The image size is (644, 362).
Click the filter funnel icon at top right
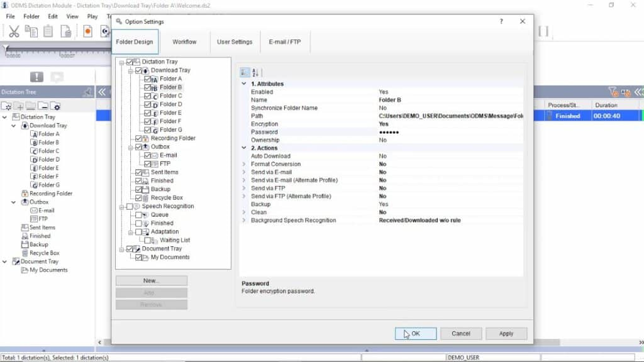point(613,92)
